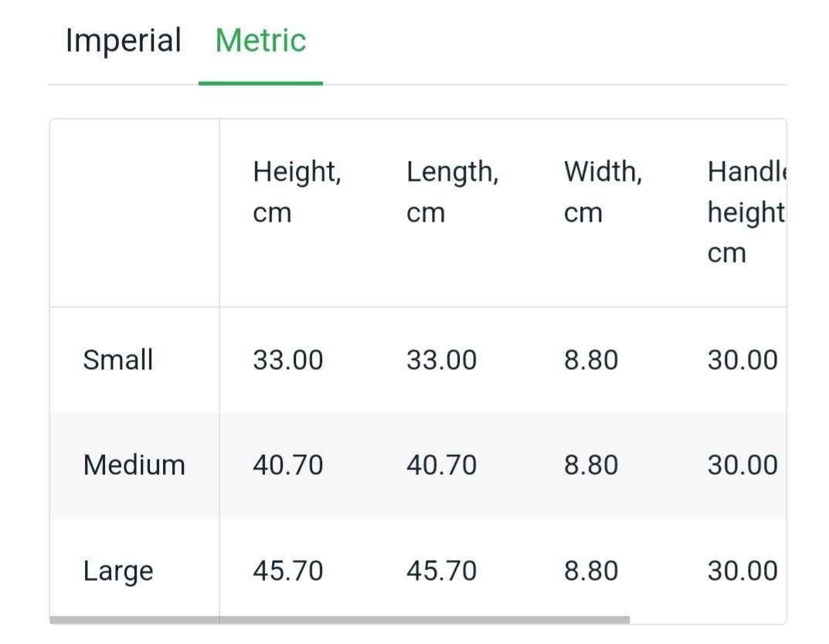Screen dimensions: 829x644
Task: Click the Length, cm column header
Action: (x=453, y=192)
